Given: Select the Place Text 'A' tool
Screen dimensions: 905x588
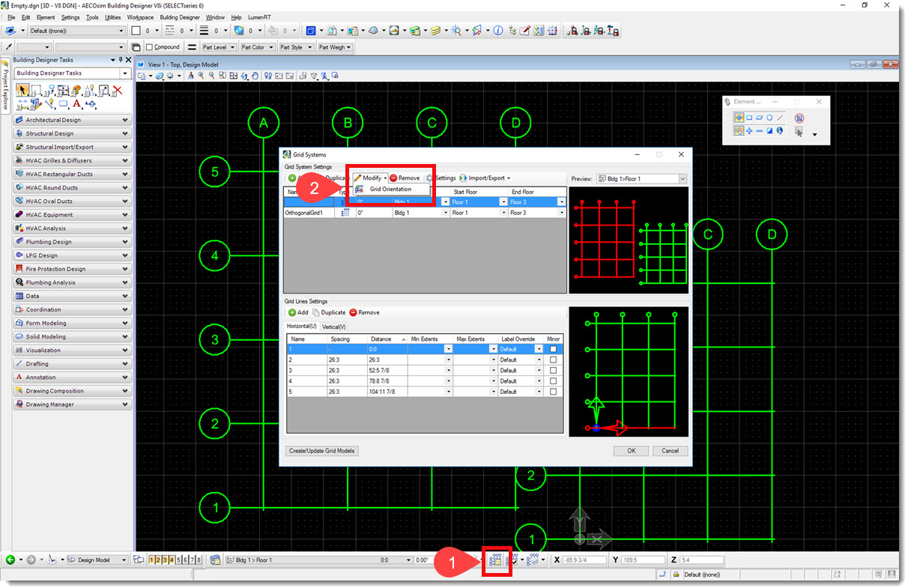Looking at the screenshot, I should click(x=76, y=104).
